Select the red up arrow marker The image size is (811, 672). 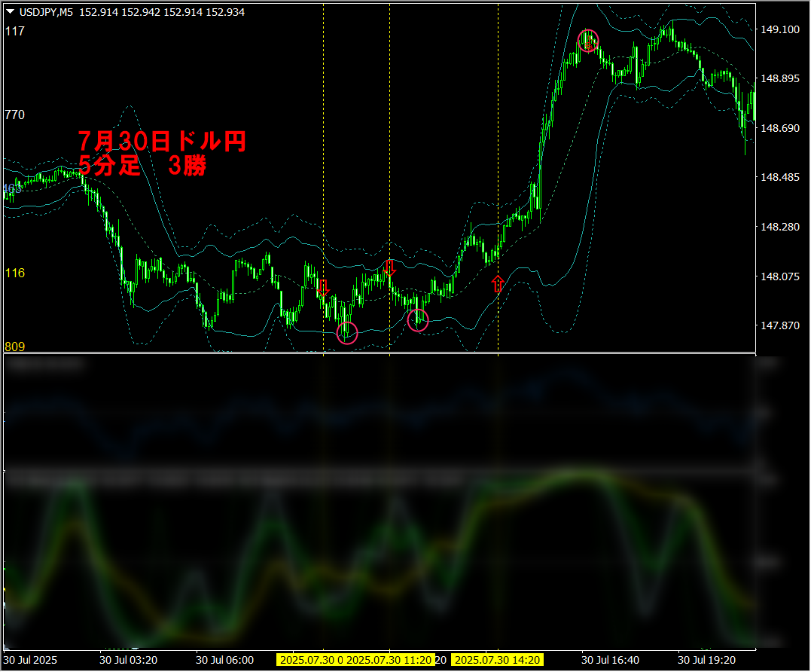click(x=497, y=284)
